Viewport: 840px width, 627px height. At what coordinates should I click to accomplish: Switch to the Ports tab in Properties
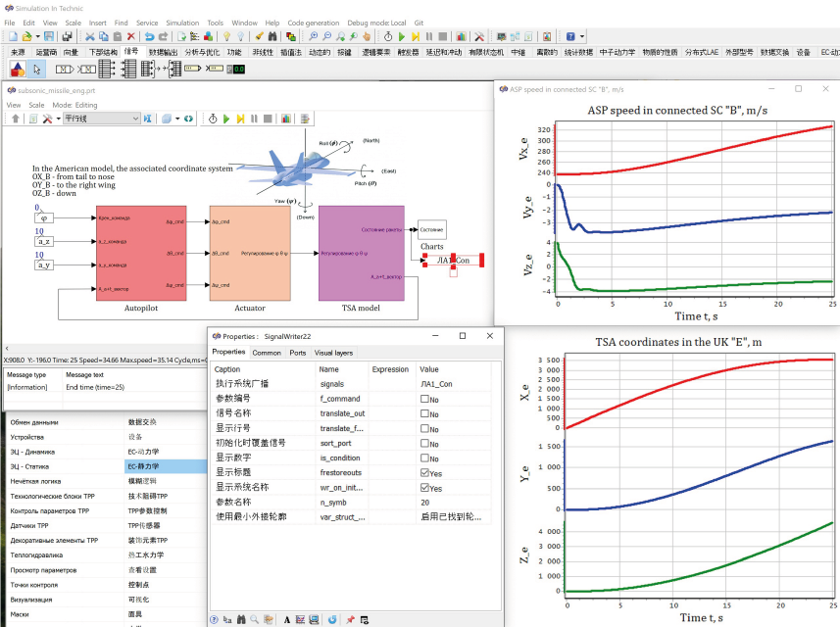click(x=298, y=353)
